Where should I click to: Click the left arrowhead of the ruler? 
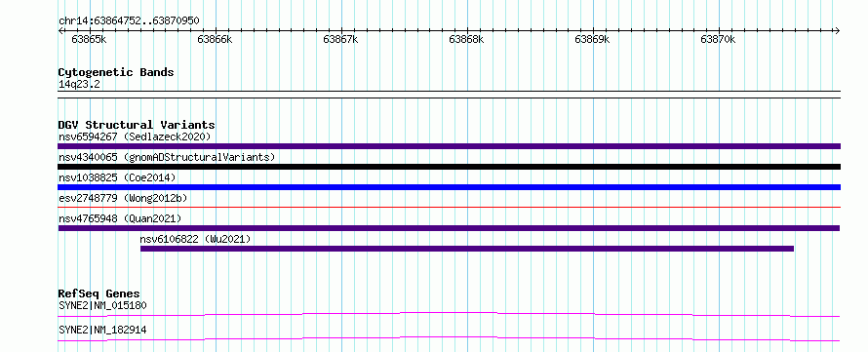60,30
